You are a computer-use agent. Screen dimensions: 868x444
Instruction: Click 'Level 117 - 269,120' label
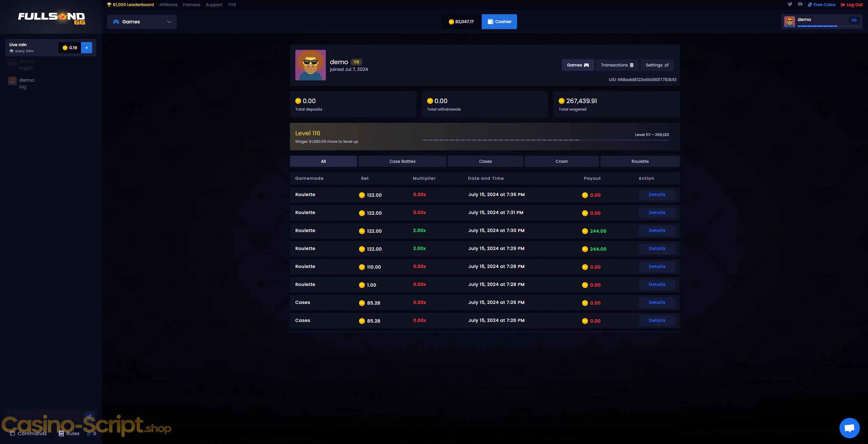(652, 135)
